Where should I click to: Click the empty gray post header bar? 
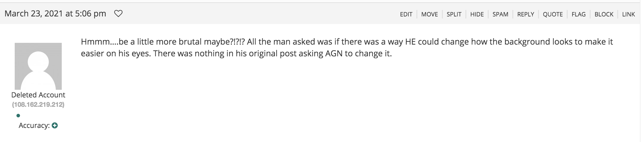[x=259, y=14]
